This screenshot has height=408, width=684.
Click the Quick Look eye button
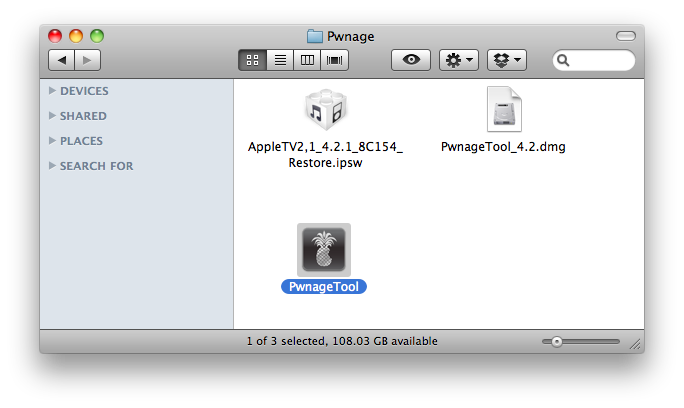[410, 60]
